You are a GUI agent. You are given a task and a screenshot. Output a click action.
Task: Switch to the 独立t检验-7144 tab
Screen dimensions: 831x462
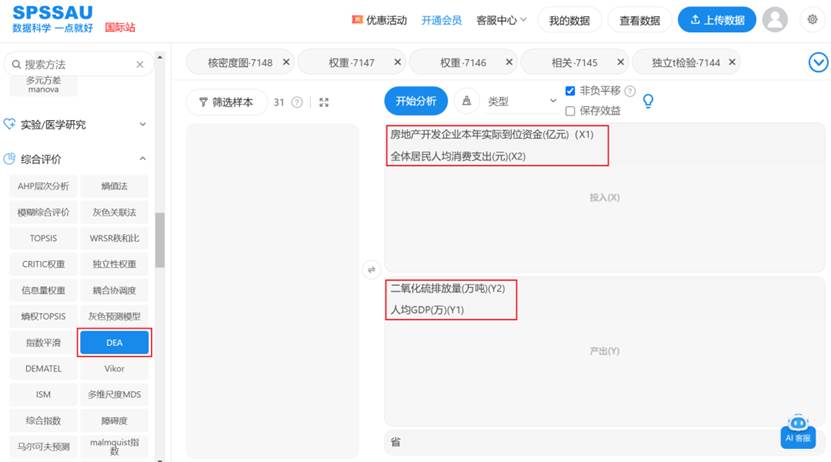point(686,63)
